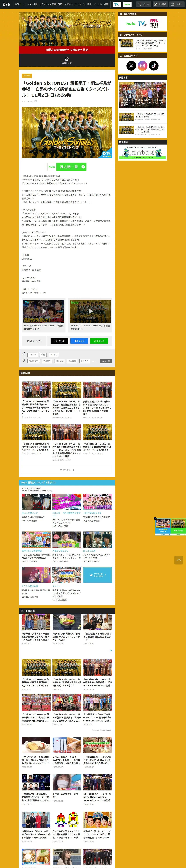Open the official X (Twitter) account icon
This screenshot has height=868, width=186.
coord(131,66)
